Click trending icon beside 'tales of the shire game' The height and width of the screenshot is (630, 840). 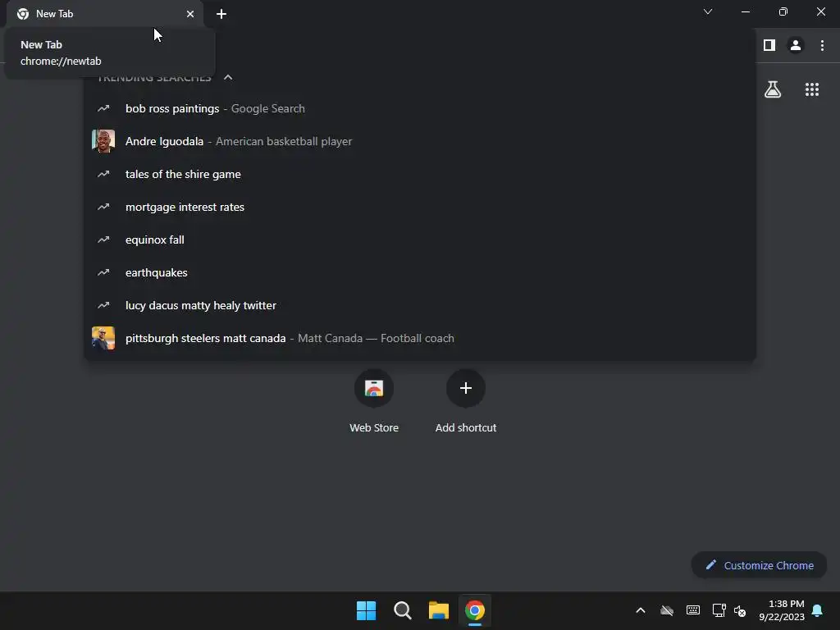pos(103,174)
